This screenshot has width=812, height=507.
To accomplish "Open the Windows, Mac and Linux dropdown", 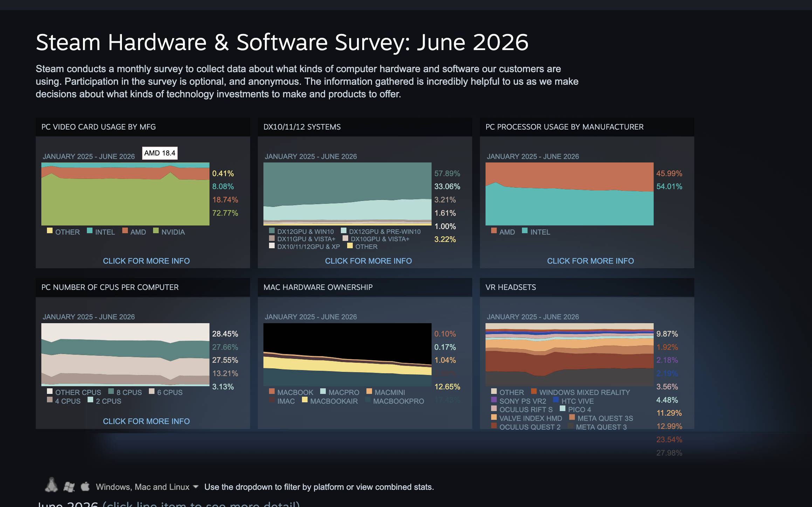I will [x=147, y=487].
